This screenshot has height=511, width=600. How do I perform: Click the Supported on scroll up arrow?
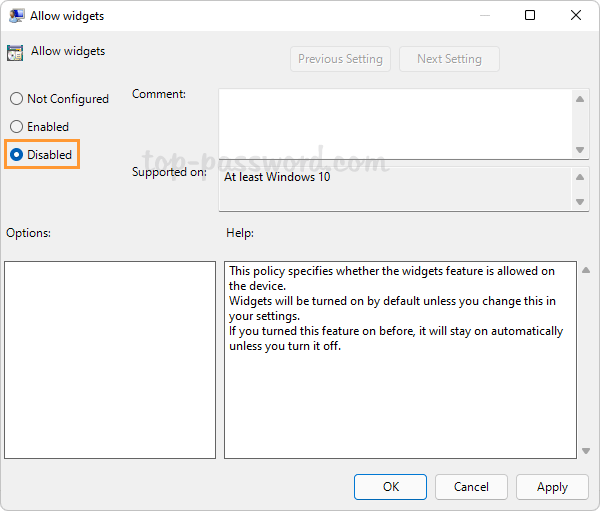coord(580,177)
